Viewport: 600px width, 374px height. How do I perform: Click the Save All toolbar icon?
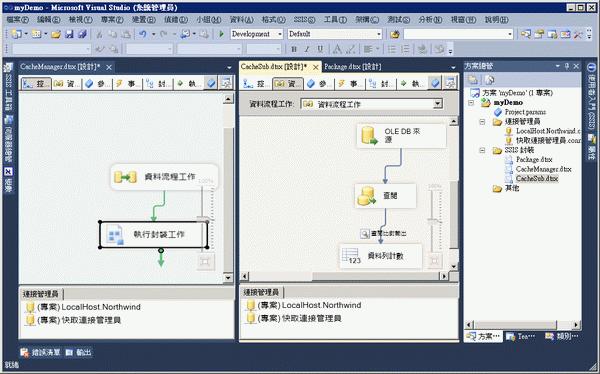click(x=82, y=34)
